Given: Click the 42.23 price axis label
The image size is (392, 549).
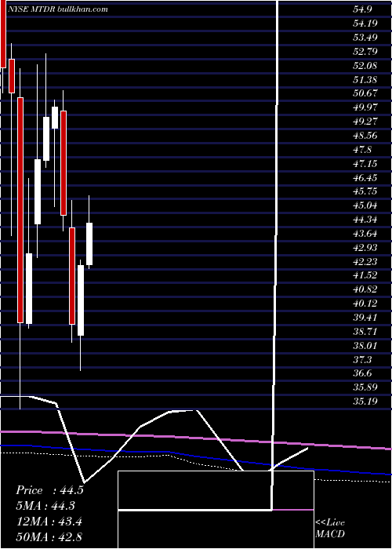Looking at the screenshot, I should (x=365, y=261).
